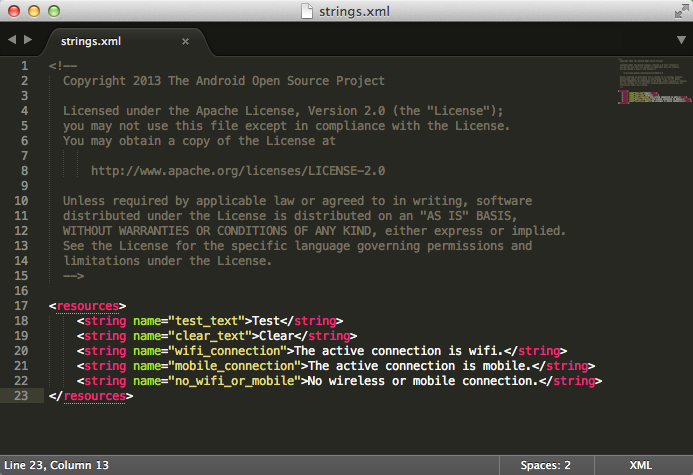
Task: Click the Copyright 2013 comment line
Action: click(224, 81)
